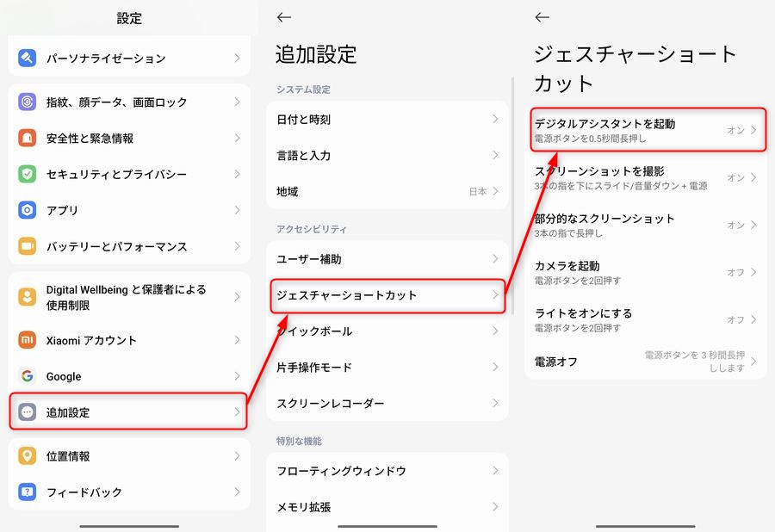Change カメラを起動 on/off setting
The width and height of the screenshot is (775, 532).
741,272
